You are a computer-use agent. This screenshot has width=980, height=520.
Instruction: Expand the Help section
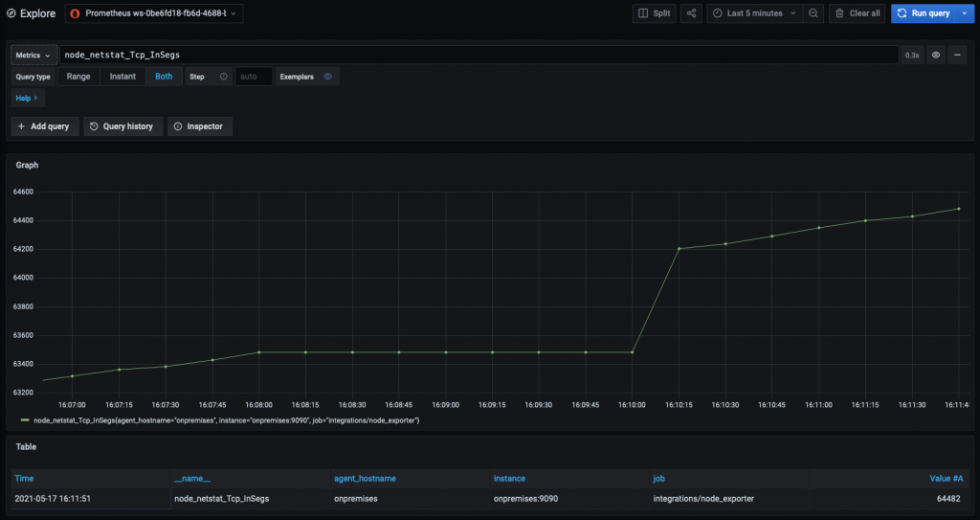[x=27, y=98]
